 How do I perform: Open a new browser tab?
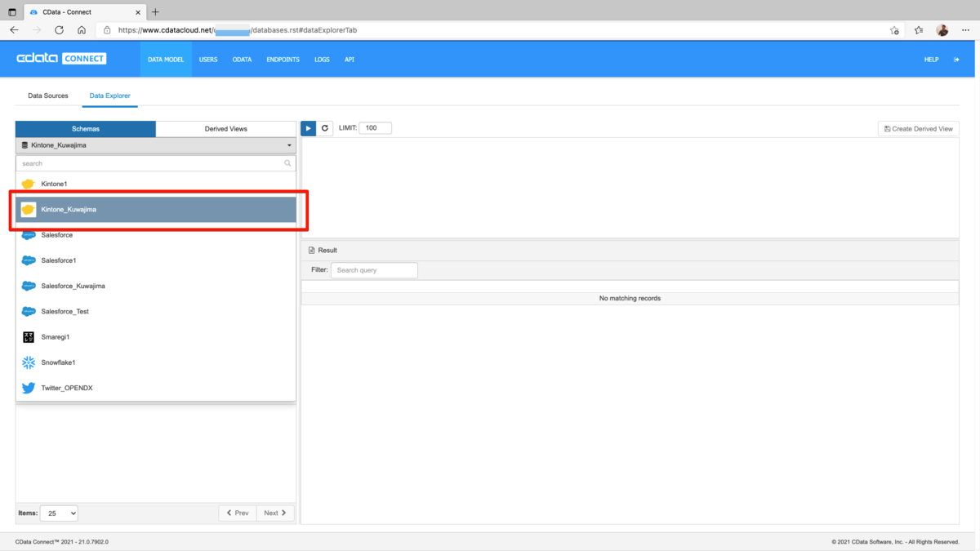[155, 12]
